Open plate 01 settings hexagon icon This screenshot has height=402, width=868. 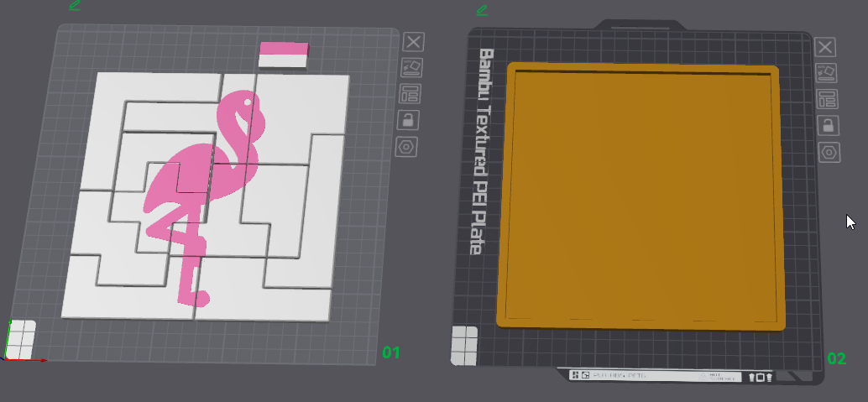click(406, 147)
